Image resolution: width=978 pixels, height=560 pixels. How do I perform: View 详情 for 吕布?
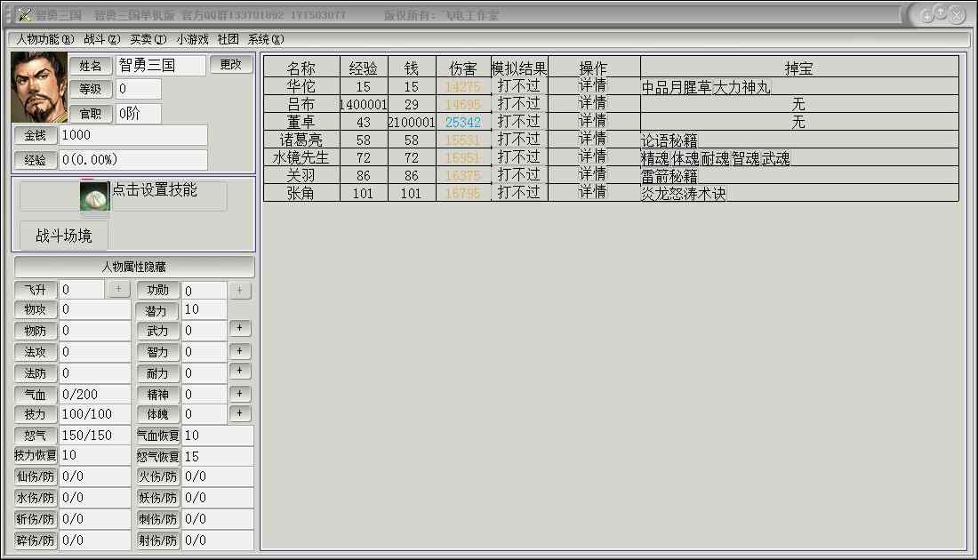[x=593, y=104]
